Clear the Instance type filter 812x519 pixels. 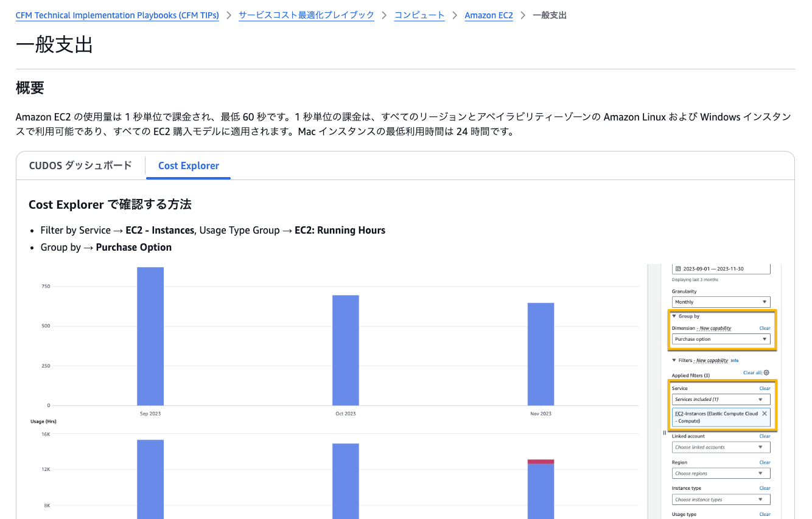[x=765, y=488]
